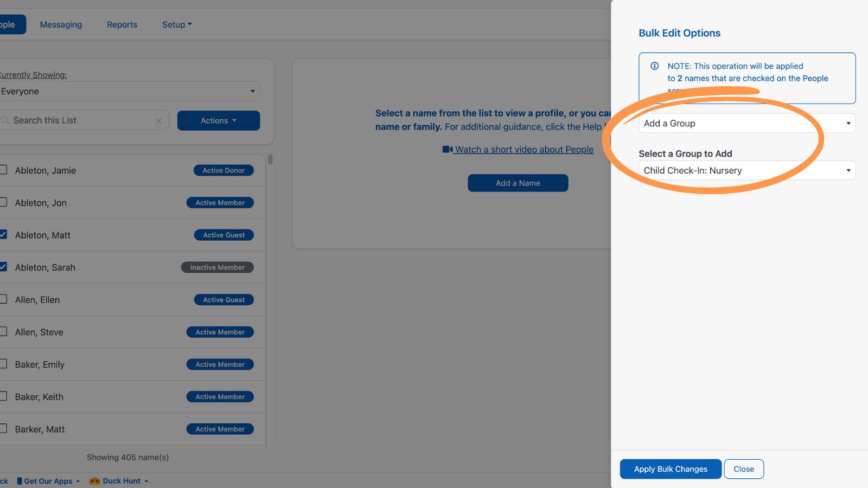Screen dimensions: 868x488
Task: Expand the Get Our Apps menu
Action: coord(48,481)
